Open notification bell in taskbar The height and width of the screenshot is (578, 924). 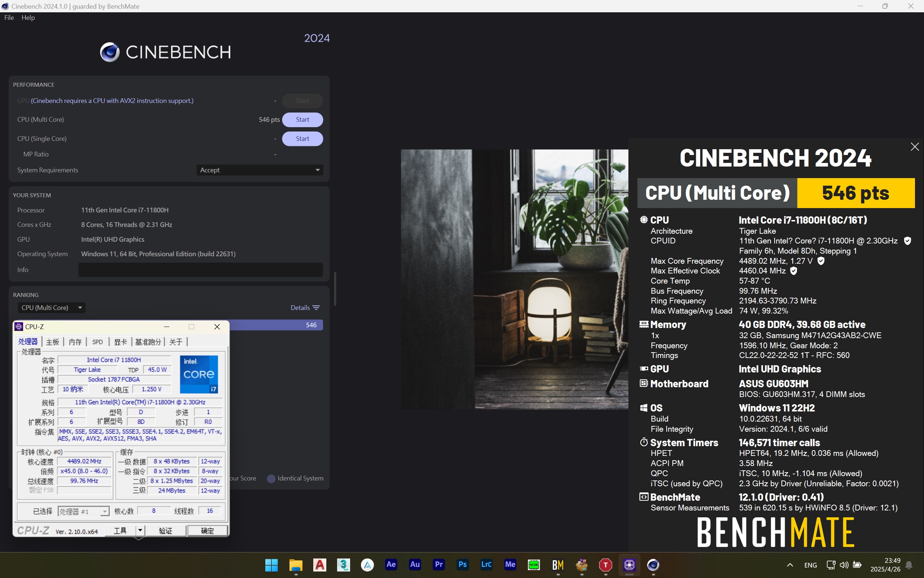click(x=909, y=565)
